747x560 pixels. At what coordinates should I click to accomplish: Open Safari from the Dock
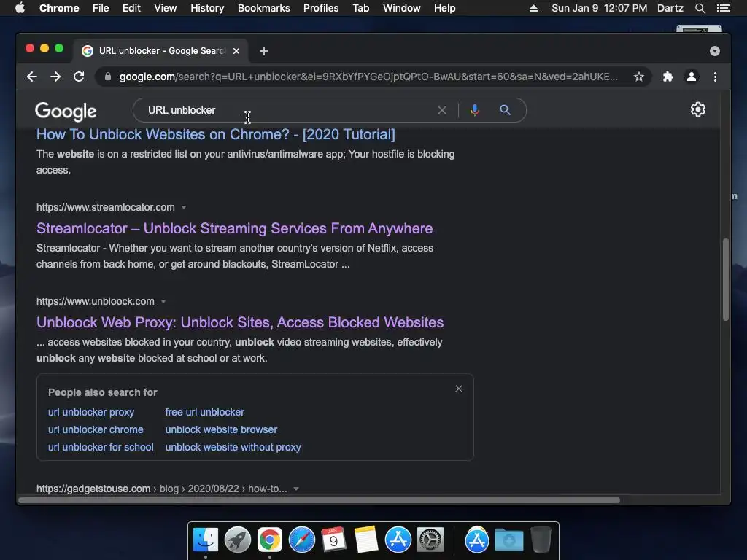pyautogui.click(x=301, y=540)
